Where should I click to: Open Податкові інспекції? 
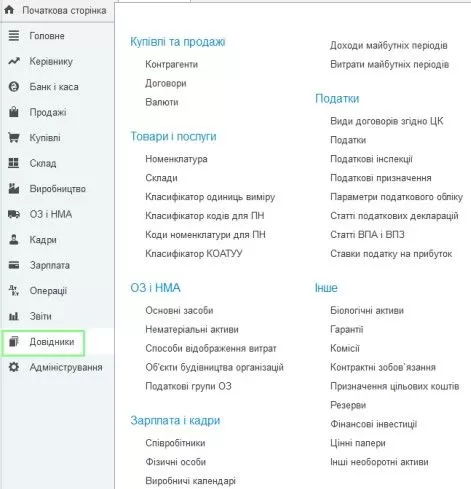pyautogui.click(x=371, y=159)
